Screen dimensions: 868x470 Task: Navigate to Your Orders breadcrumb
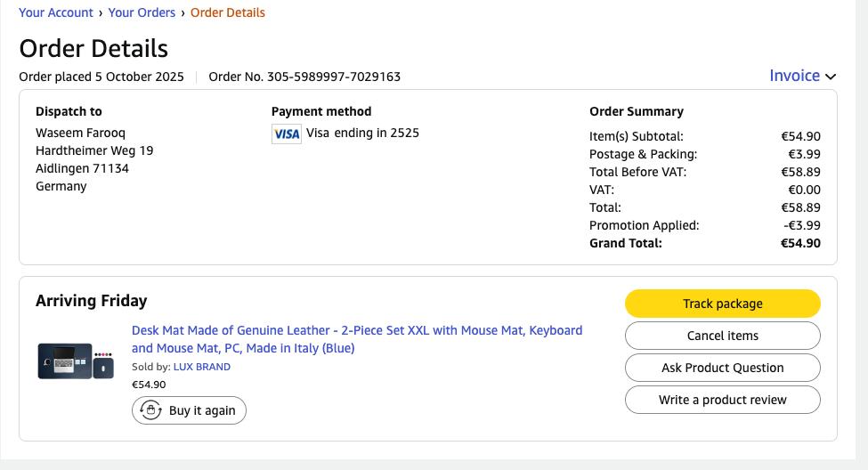pyautogui.click(x=142, y=12)
